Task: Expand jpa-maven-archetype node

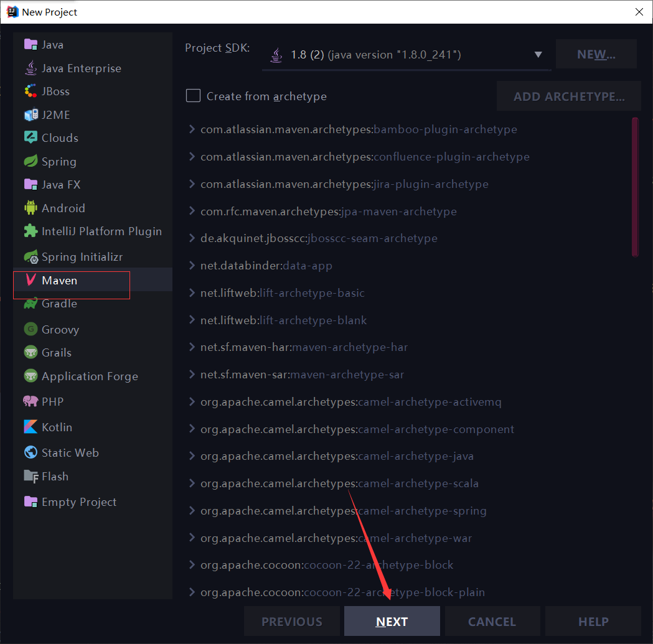Action: 192,211
